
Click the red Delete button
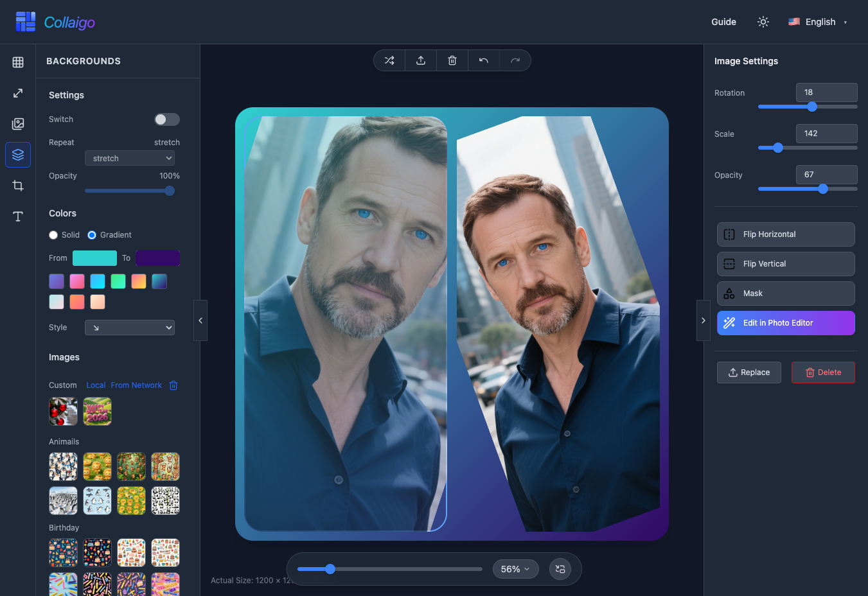(823, 372)
